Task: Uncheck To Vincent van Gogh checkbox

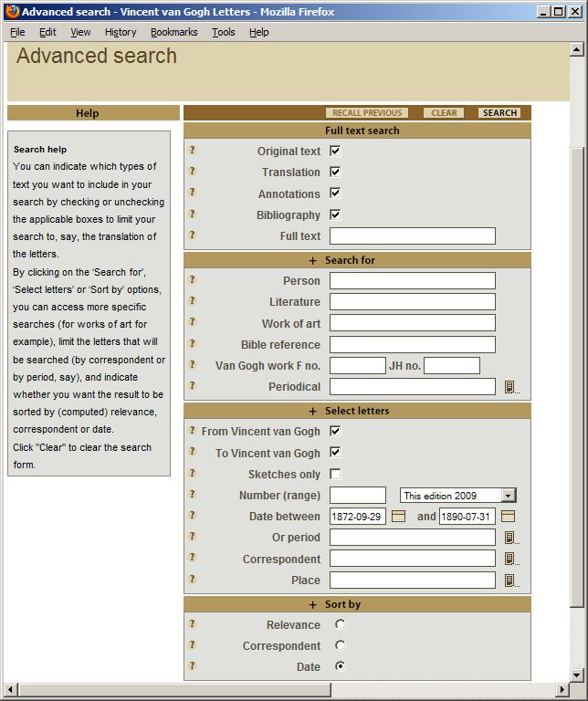Action: 335,453
